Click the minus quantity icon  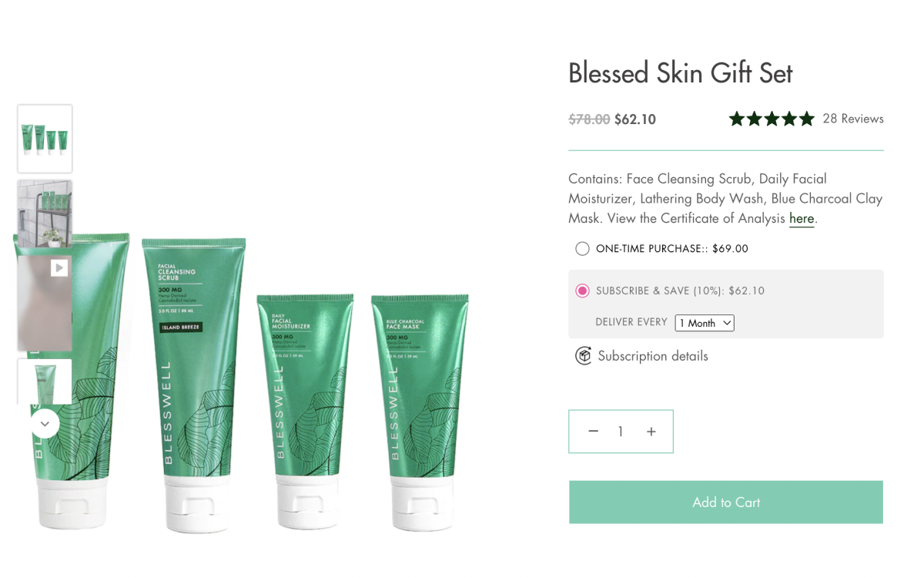click(x=593, y=432)
